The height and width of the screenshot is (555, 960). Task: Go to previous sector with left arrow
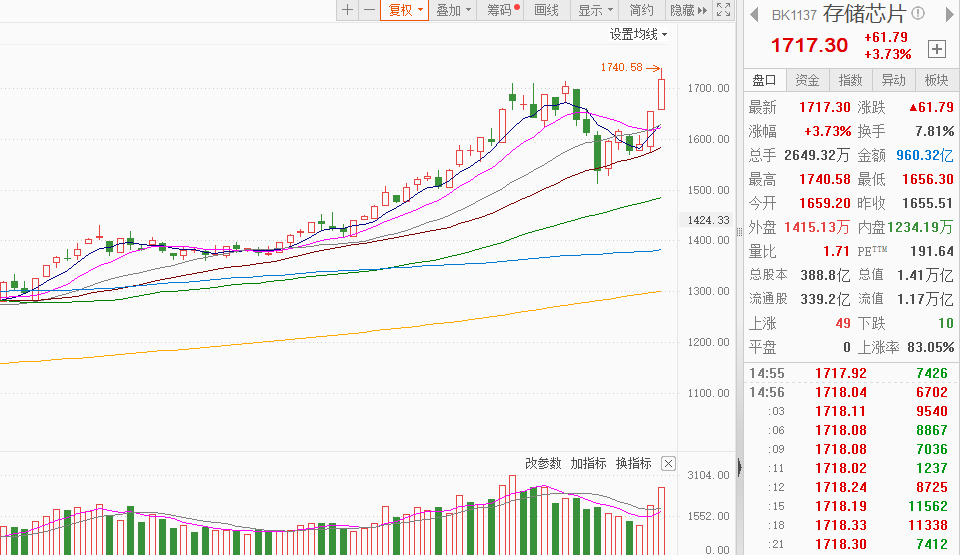(x=753, y=14)
